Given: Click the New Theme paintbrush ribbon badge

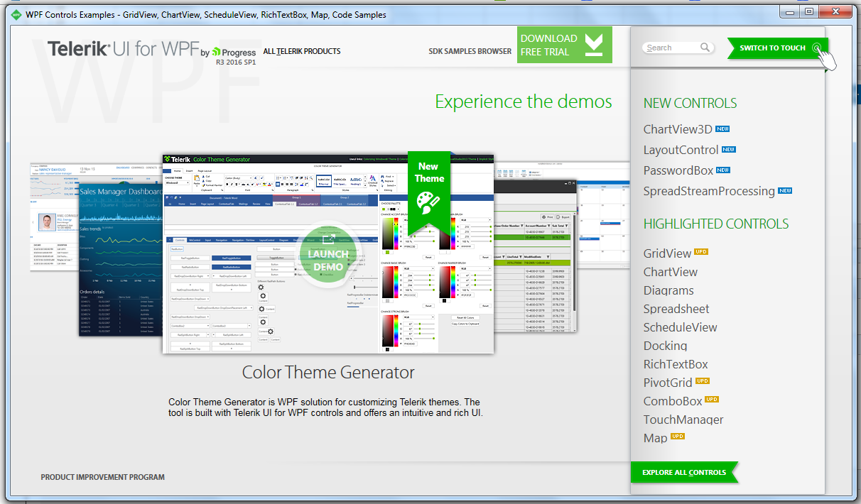Looking at the screenshot, I should click(x=429, y=192).
